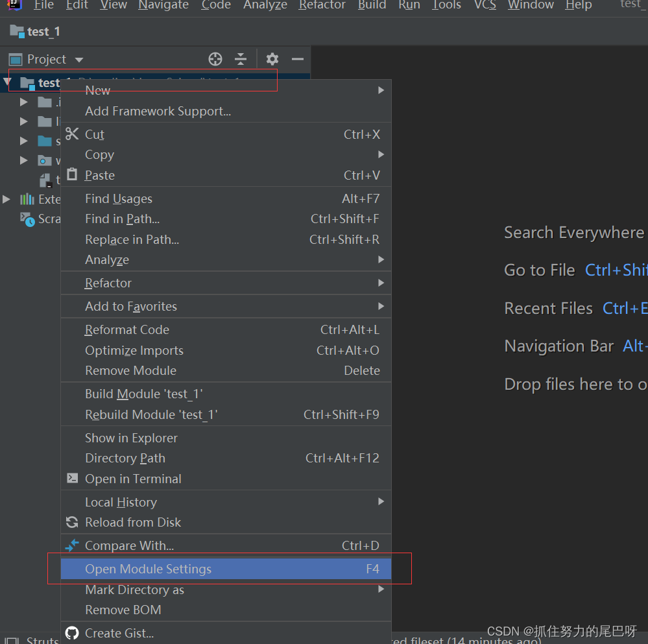Image resolution: width=648 pixels, height=644 pixels.
Task: Select Replace in Path...
Action: coord(226,239)
